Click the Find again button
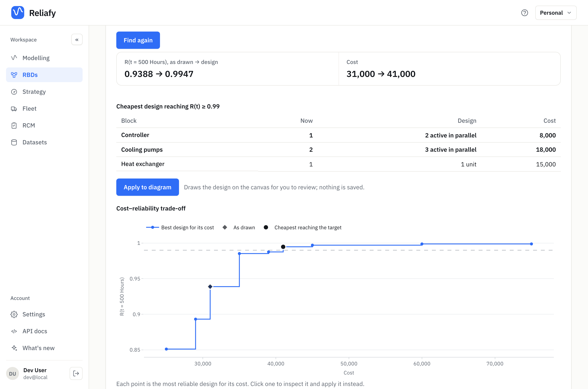Screen dimensions: 588x389 coord(138,40)
